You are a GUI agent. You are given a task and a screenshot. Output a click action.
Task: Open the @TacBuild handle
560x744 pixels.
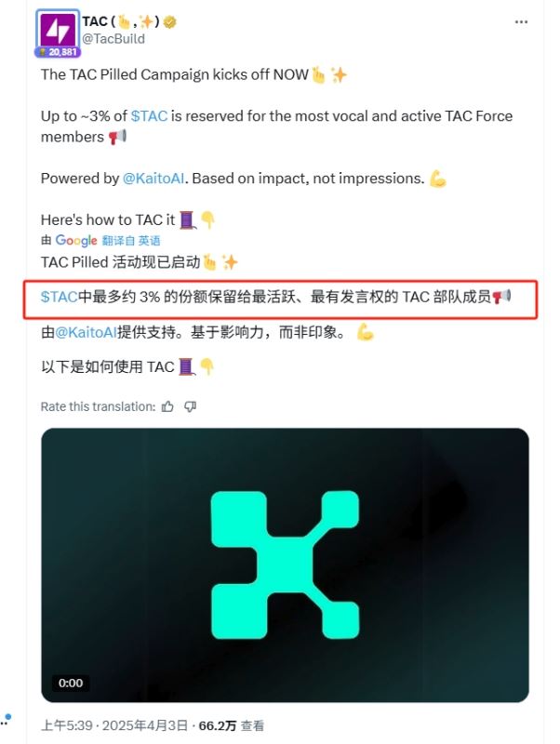tap(113, 39)
